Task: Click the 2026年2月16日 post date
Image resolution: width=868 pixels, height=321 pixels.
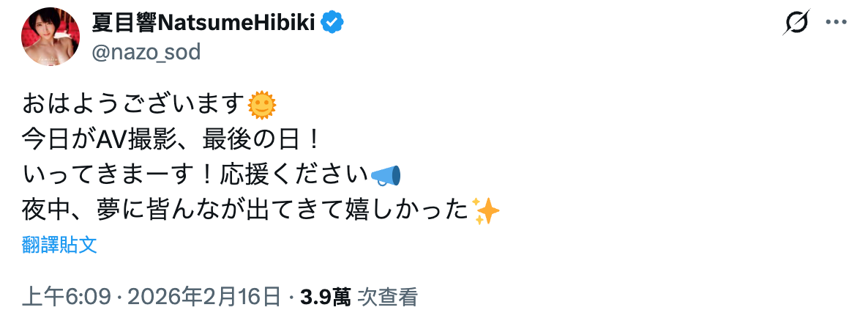Action: (x=205, y=297)
